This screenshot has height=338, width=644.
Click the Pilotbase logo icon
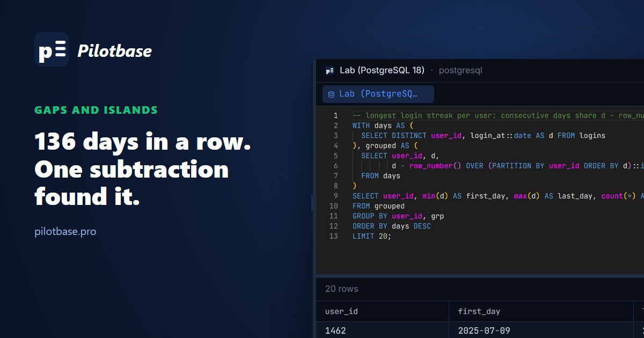click(x=52, y=49)
